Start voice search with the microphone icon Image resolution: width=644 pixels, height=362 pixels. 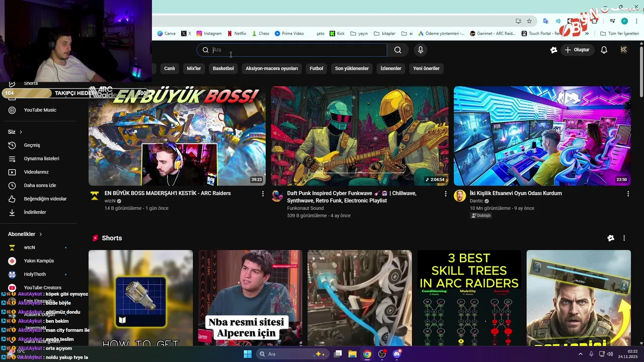point(421,50)
